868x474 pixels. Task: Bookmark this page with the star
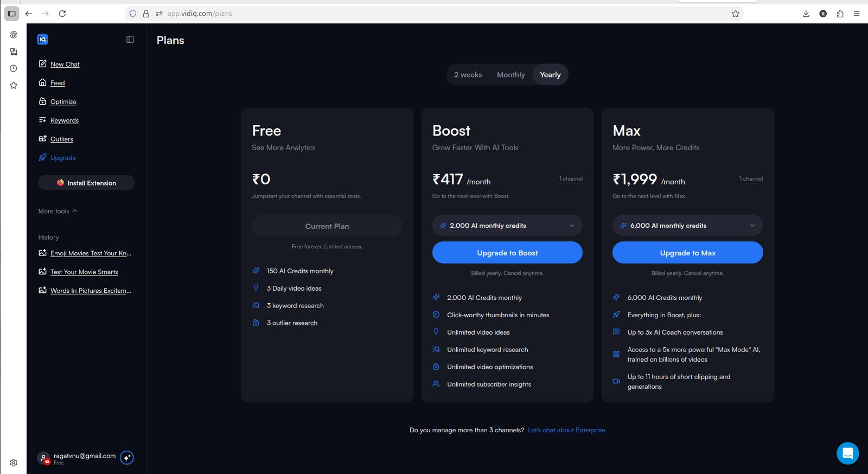click(x=735, y=14)
